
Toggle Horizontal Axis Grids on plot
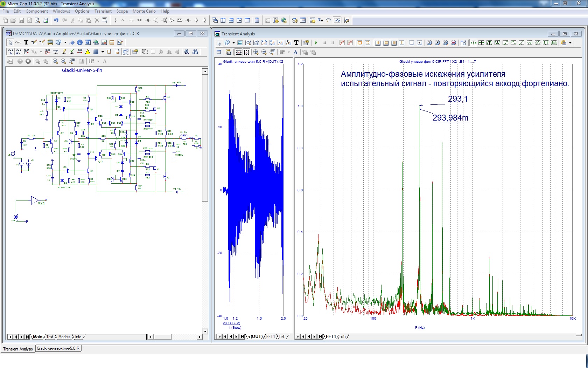(378, 43)
